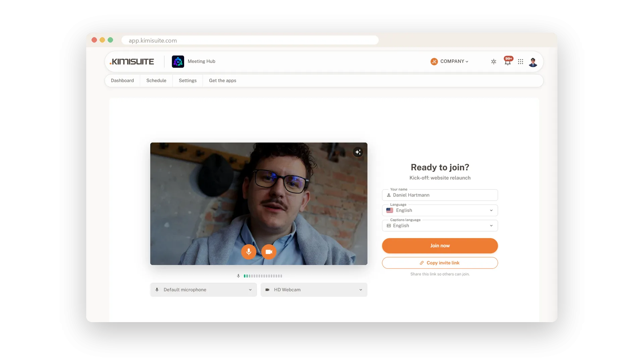Click the link icon in Copy invite link
Viewport: 644px width, 362px height.
click(x=422, y=263)
